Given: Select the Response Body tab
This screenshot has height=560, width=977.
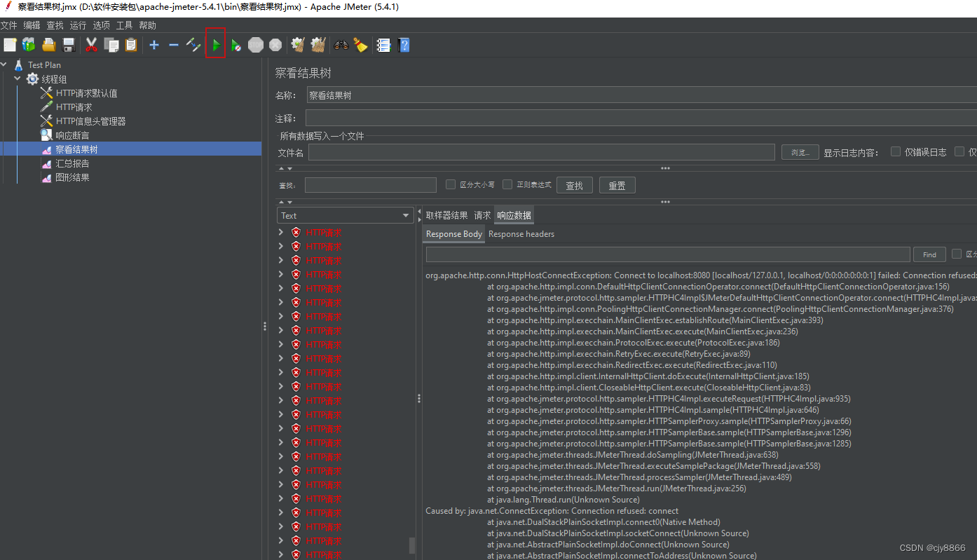Looking at the screenshot, I should click(454, 234).
